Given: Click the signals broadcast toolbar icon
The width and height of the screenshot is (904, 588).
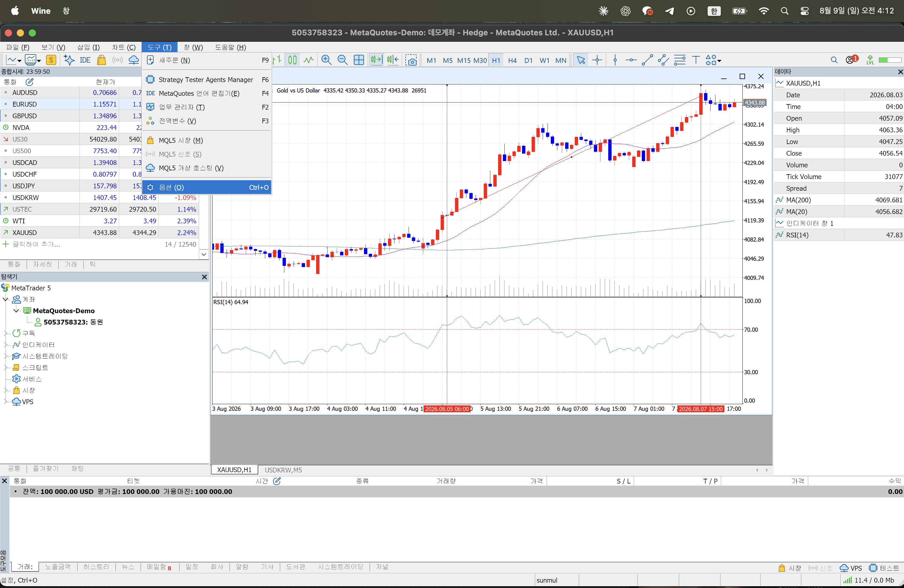Looking at the screenshot, I should (x=117, y=60).
